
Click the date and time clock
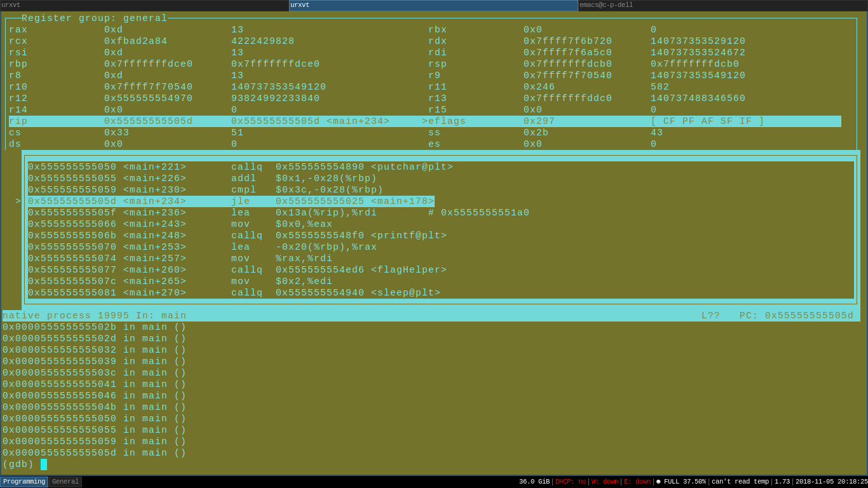(x=831, y=482)
